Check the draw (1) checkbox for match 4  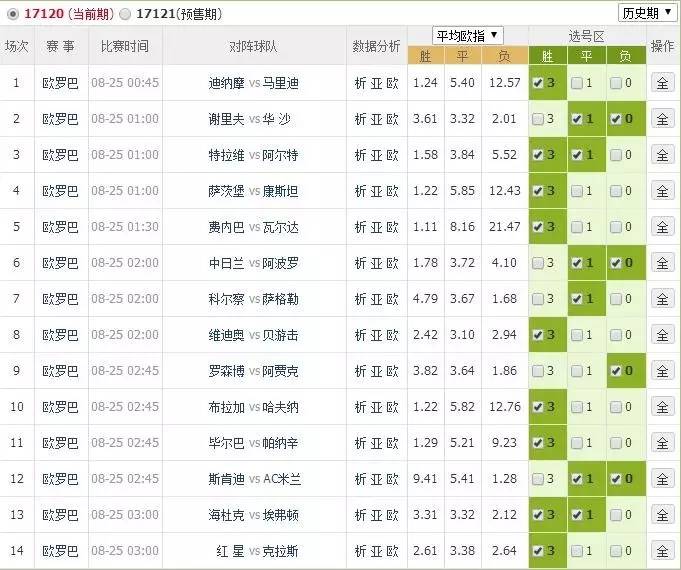coord(577,191)
